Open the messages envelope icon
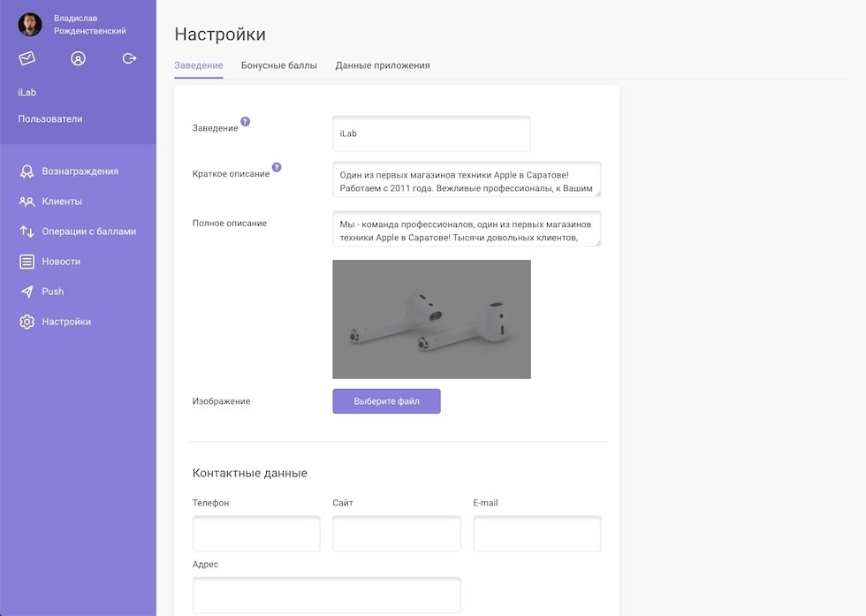Screen dimensions: 866x616 [x=27, y=58]
